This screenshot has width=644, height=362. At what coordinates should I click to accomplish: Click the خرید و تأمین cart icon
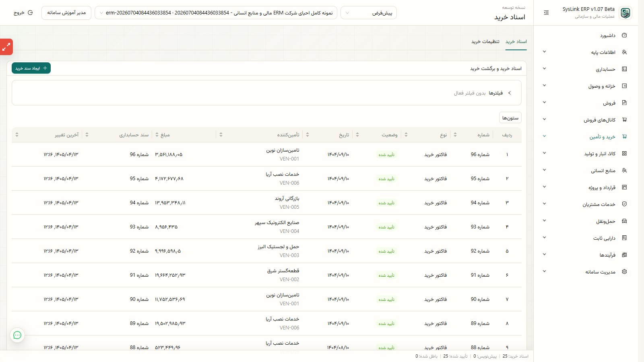(x=624, y=137)
